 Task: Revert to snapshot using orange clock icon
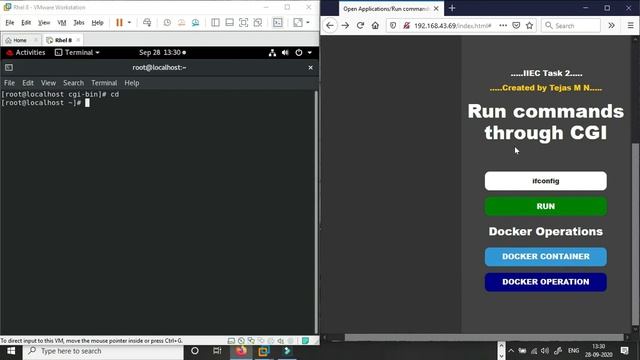point(181,22)
